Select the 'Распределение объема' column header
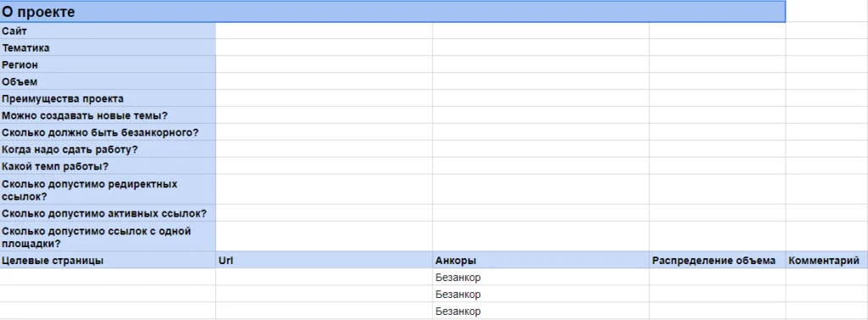Screen dimensions: 868x320 [717, 260]
